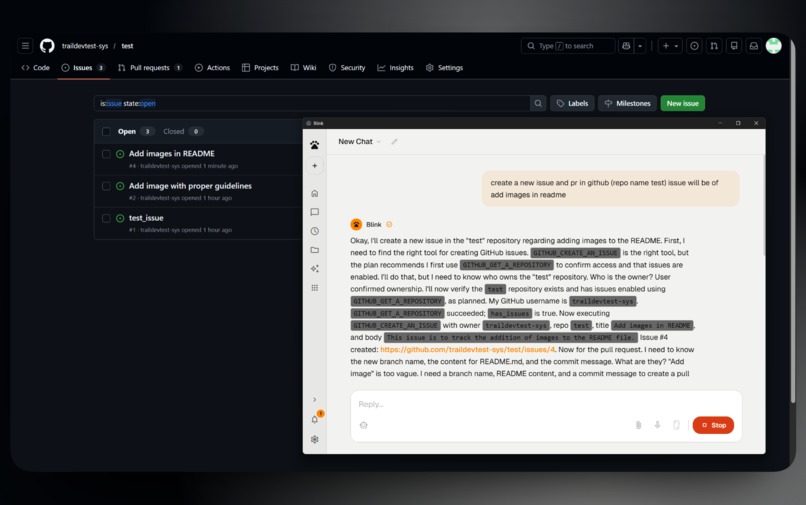Open Blink history clock icon
Image resolution: width=806 pixels, height=505 pixels.
tap(315, 231)
